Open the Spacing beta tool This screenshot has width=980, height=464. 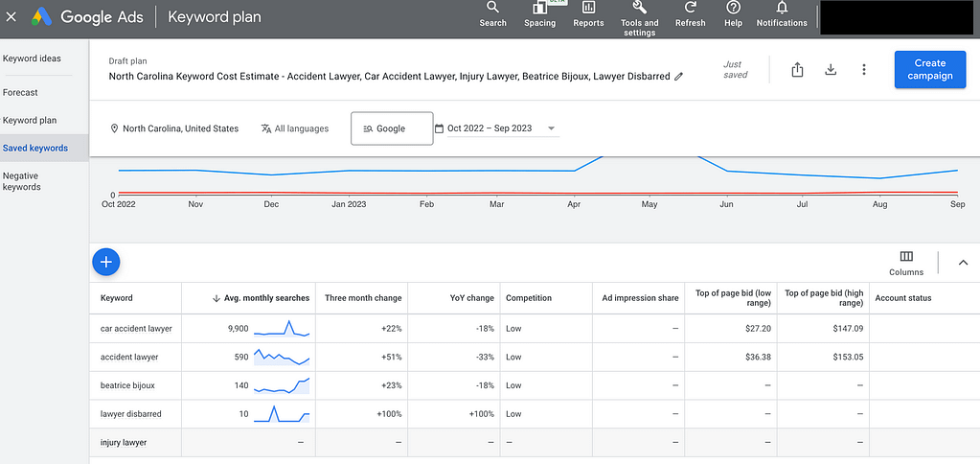pos(539,14)
